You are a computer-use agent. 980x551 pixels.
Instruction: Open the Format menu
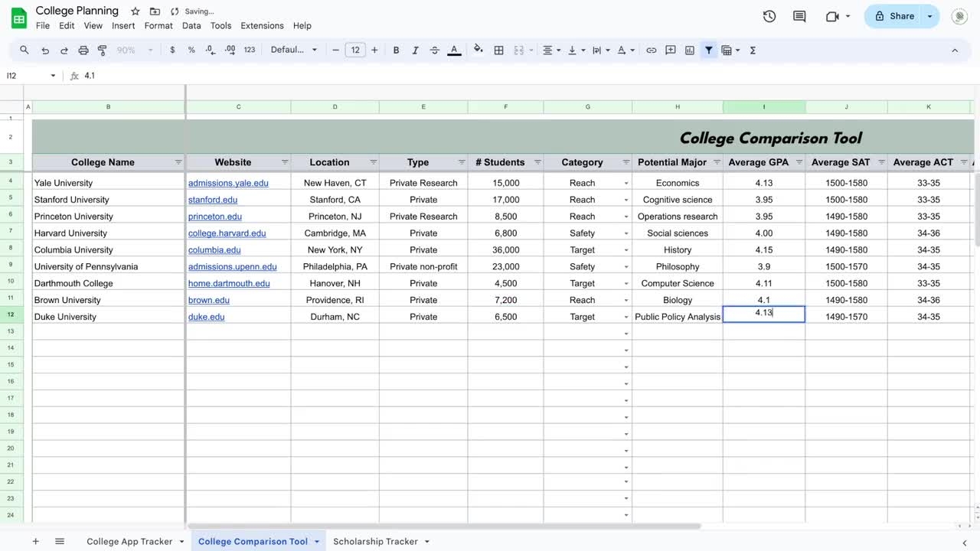[158, 25]
